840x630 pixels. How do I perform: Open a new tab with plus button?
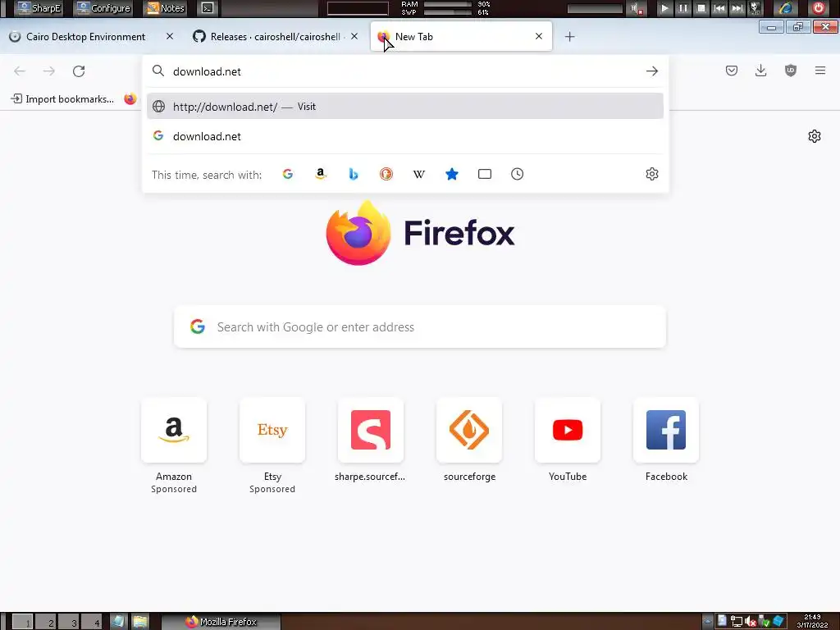coord(569,36)
